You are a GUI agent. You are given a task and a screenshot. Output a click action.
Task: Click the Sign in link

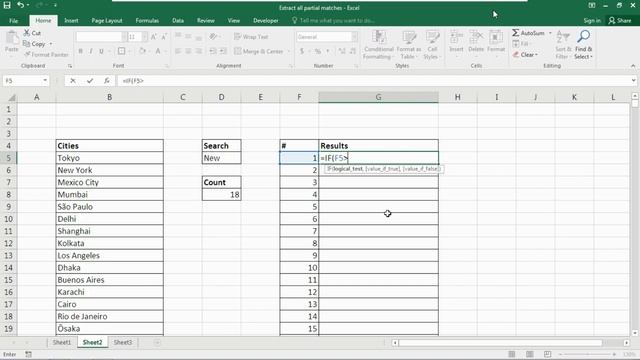pyautogui.click(x=592, y=20)
